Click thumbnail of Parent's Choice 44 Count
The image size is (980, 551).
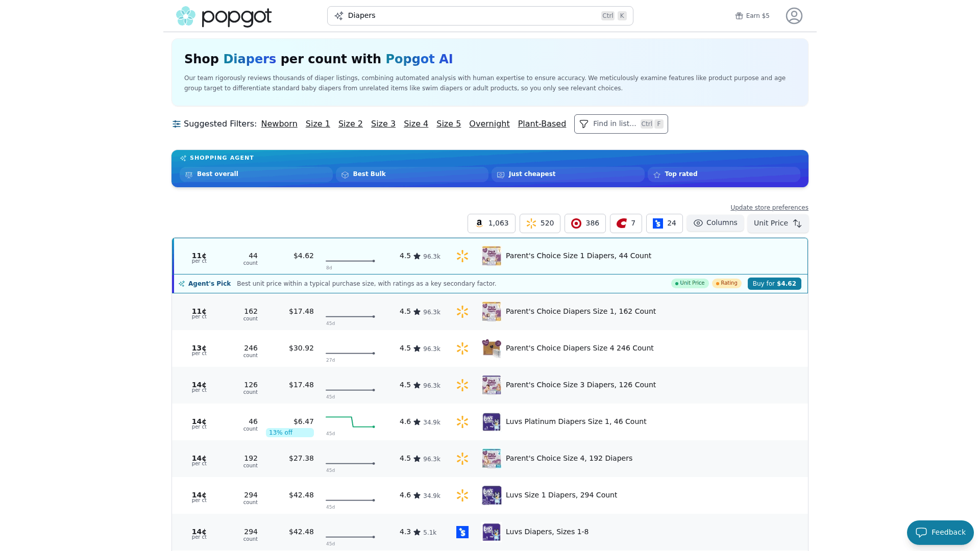[492, 256]
